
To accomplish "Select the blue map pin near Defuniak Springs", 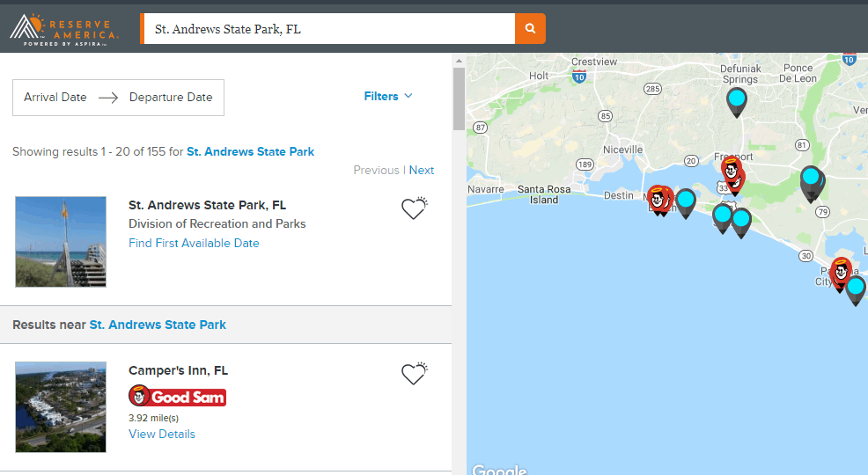I will pyautogui.click(x=736, y=102).
